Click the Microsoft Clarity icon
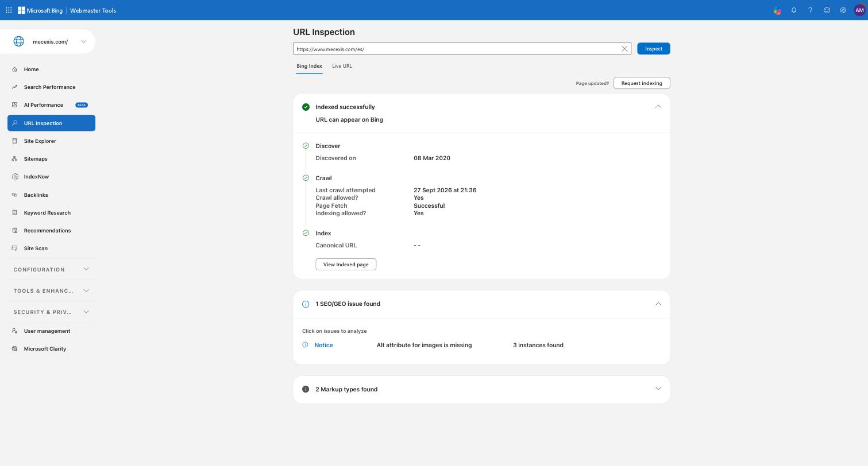This screenshot has height=466, width=868. (x=14, y=349)
